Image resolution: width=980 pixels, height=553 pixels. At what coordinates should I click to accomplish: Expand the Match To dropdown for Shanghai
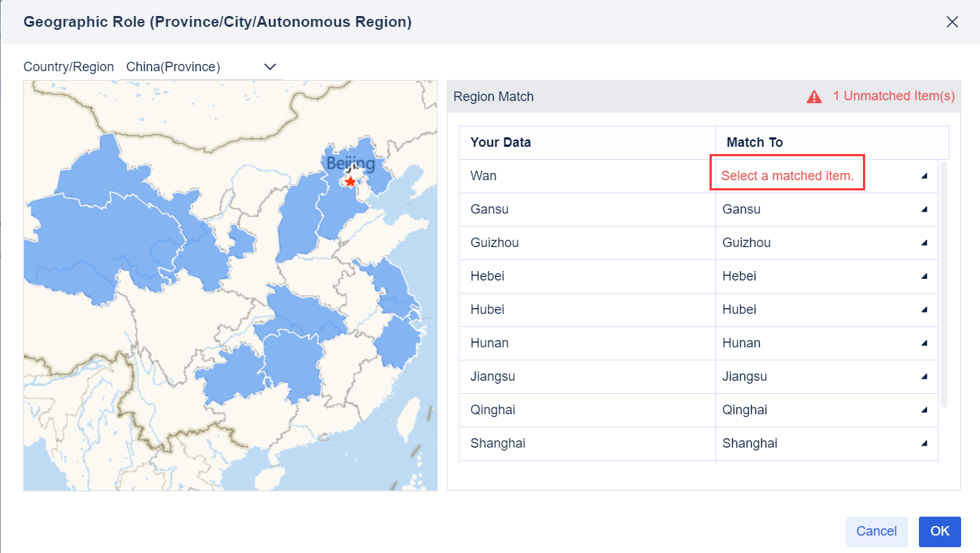(x=924, y=443)
